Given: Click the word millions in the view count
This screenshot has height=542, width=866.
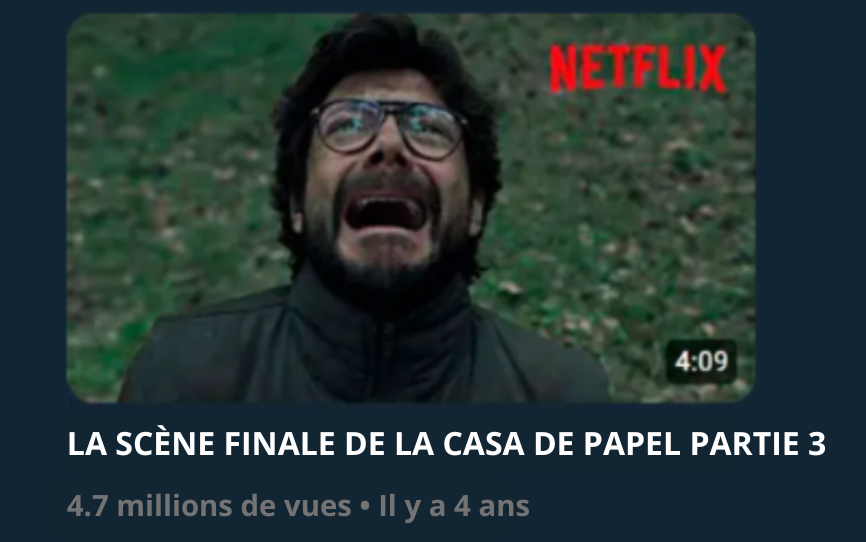Looking at the screenshot, I should (176, 506).
